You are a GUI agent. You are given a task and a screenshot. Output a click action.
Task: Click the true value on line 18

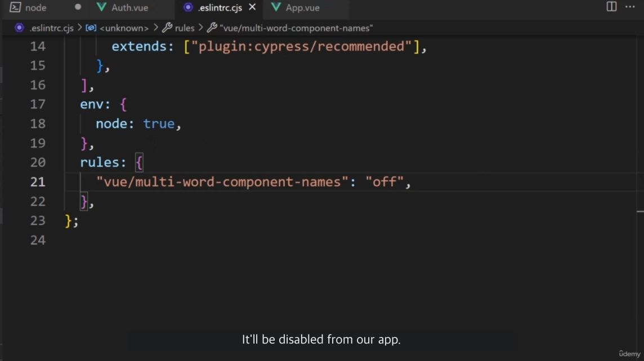(x=159, y=124)
